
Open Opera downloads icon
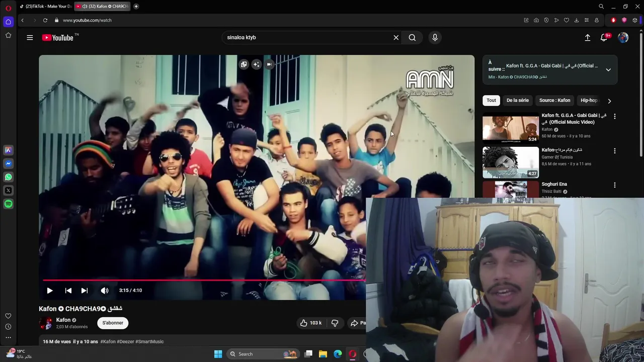577,20
